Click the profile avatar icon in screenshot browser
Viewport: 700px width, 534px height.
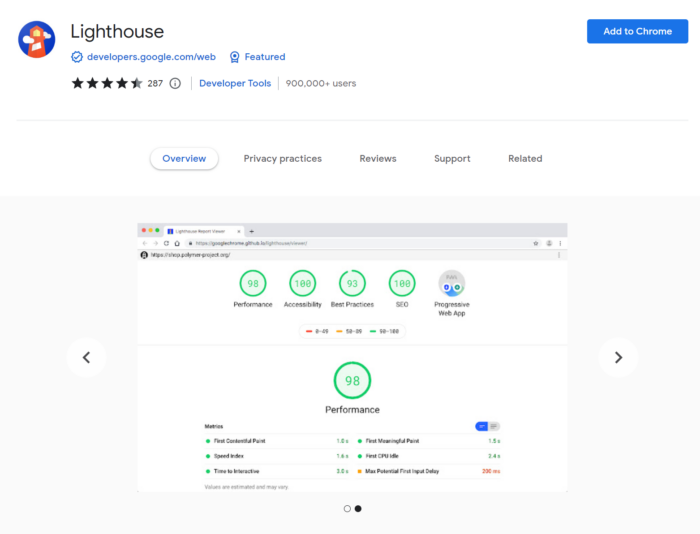click(549, 243)
